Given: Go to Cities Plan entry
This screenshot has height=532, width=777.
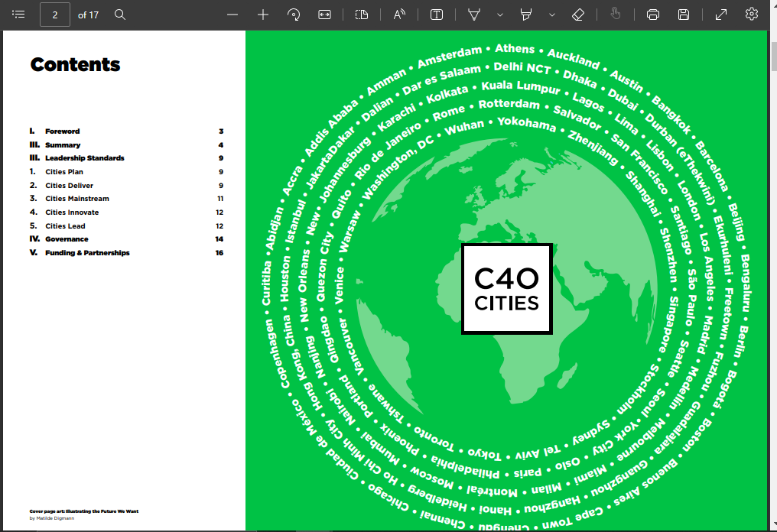Looking at the screenshot, I should click(x=126, y=172).
